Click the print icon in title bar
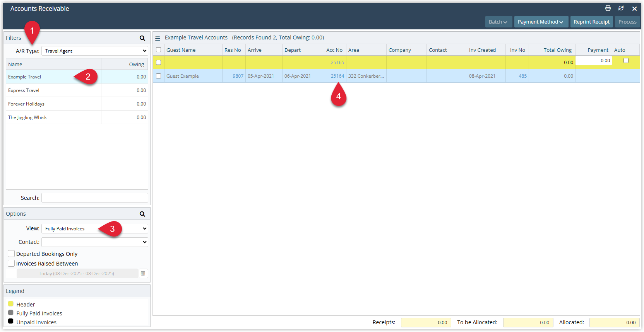 pyautogui.click(x=608, y=8)
